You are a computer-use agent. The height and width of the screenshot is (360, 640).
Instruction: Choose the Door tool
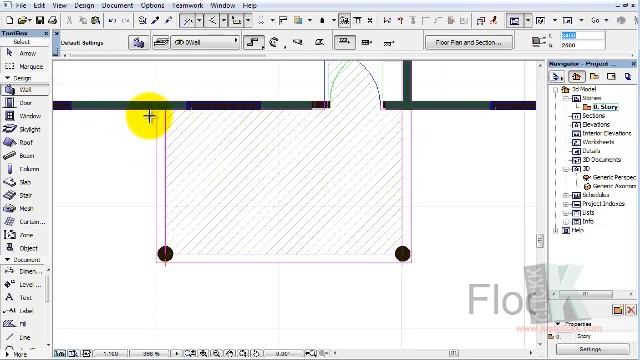24,103
